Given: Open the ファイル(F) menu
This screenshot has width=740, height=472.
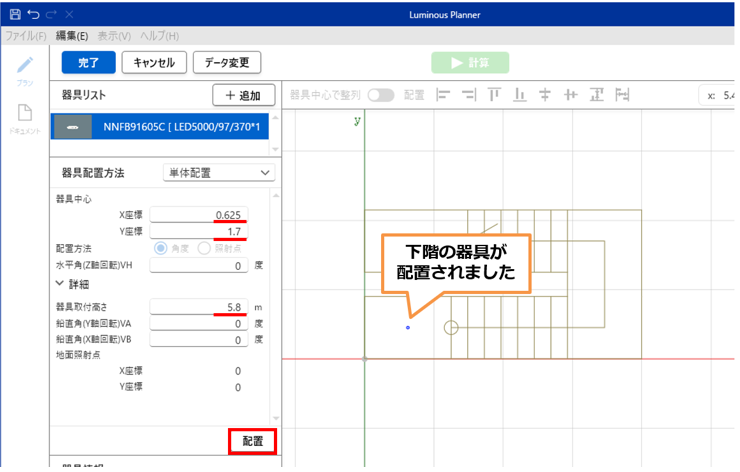Looking at the screenshot, I should [x=26, y=36].
